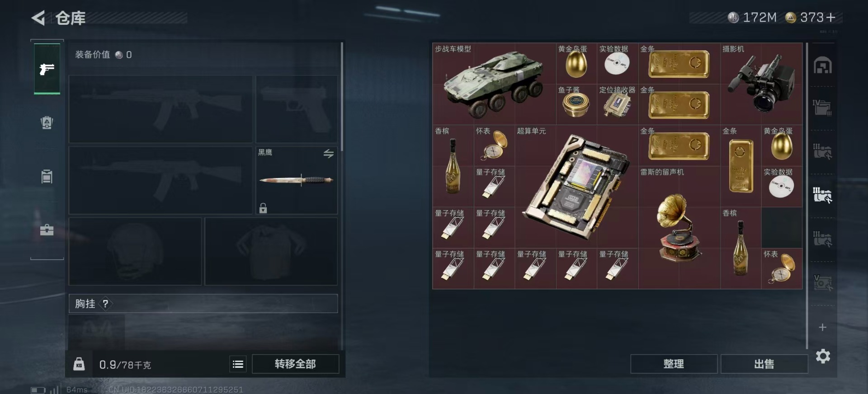This screenshot has height=394, width=868.
Task: Swap the 黑鹰 knife via arrows icon
Action: pos(329,154)
